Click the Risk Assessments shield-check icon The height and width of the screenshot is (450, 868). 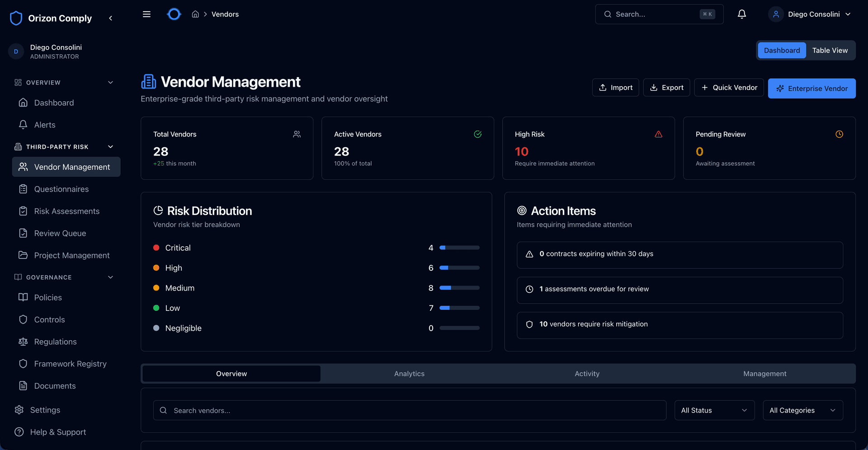tap(23, 211)
